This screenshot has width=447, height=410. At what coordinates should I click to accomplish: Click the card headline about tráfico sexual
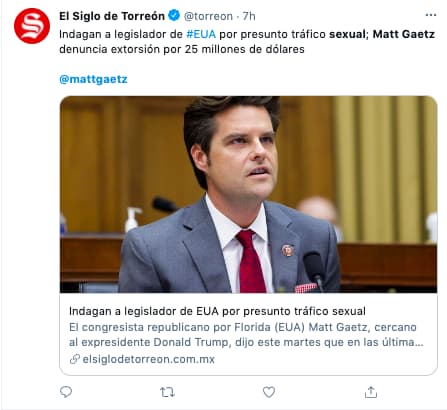217,311
